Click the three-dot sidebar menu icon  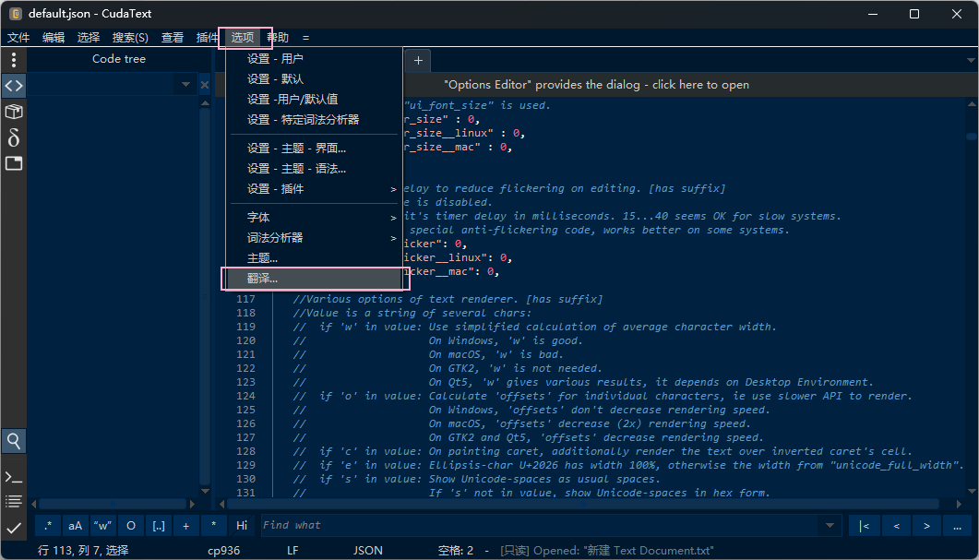[14, 60]
